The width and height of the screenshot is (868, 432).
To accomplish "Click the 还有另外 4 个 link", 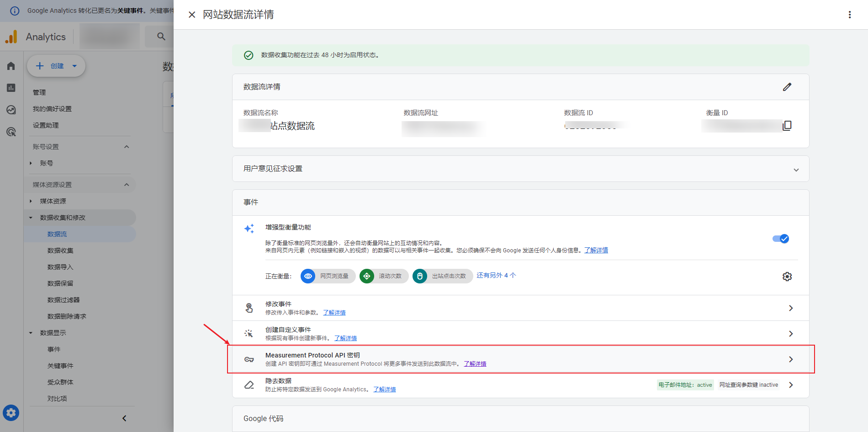I will coord(496,275).
